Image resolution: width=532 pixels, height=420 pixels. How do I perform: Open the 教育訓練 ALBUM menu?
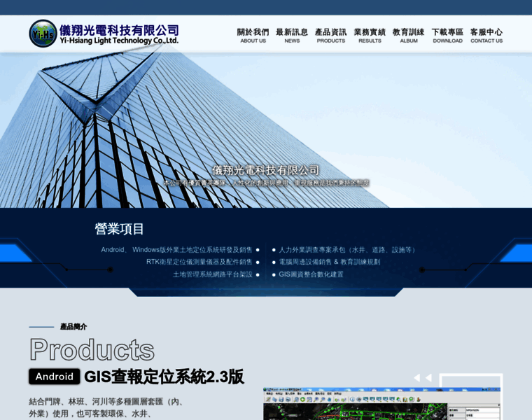pyautogui.click(x=409, y=36)
